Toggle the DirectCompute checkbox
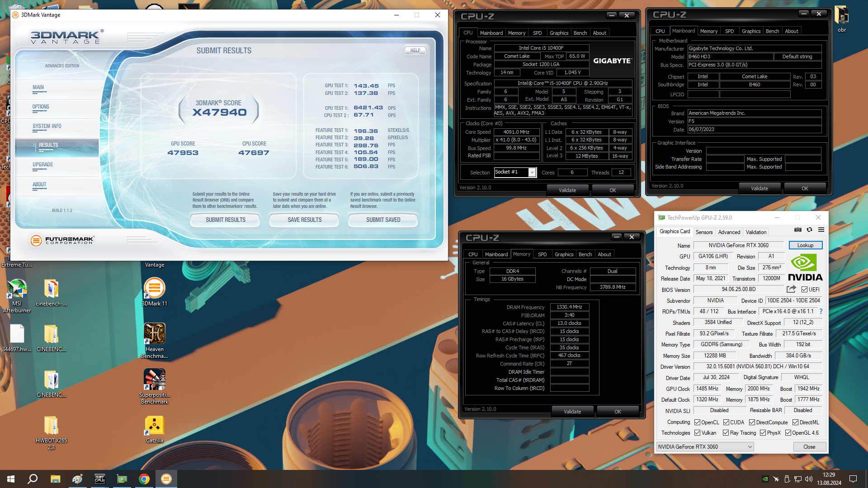Screen dimensions: 868x488 click(x=752, y=422)
